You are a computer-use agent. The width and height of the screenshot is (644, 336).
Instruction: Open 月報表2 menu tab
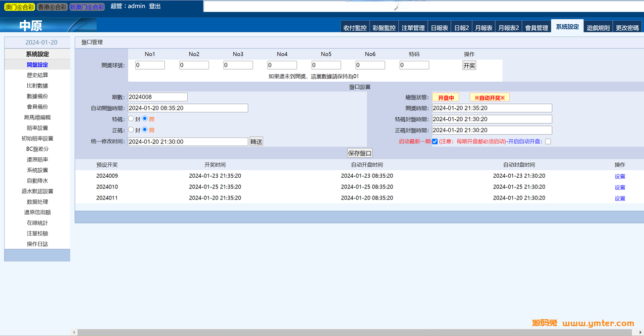tap(509, 28)
